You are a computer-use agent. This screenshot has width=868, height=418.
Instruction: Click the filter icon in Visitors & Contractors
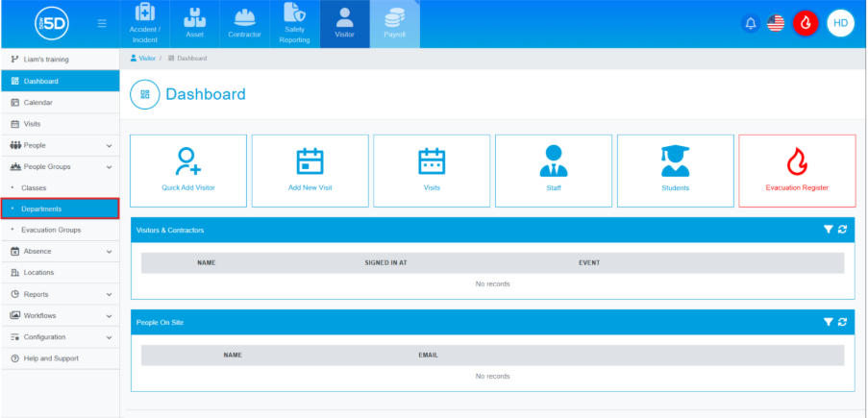(828, 230)
